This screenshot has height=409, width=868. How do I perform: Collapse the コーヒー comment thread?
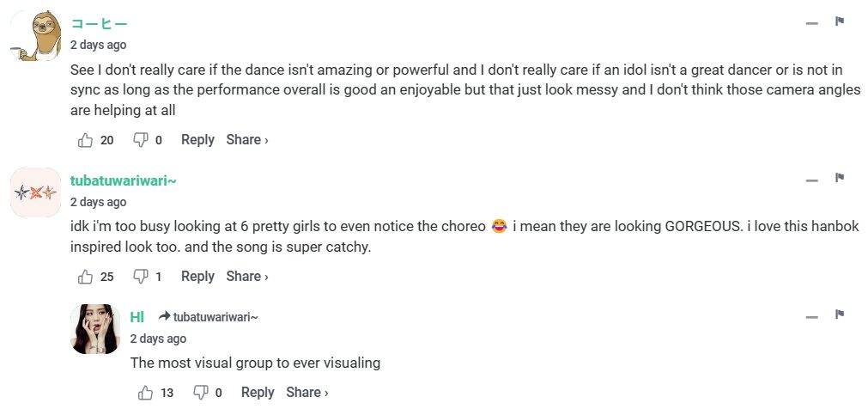point(812,23)
